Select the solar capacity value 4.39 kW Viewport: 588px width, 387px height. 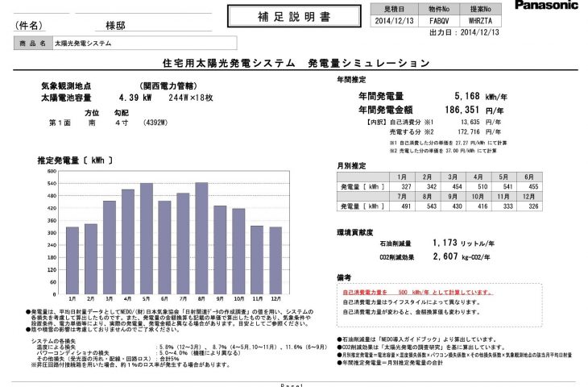click(135, 98)
